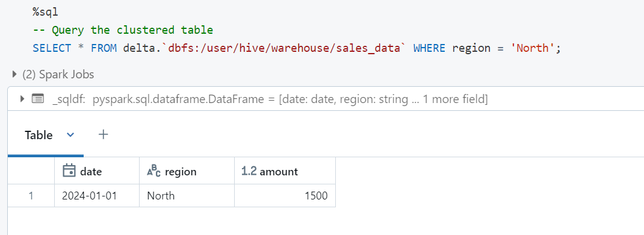Place cursor in the SELECT query line

(297, 48)
